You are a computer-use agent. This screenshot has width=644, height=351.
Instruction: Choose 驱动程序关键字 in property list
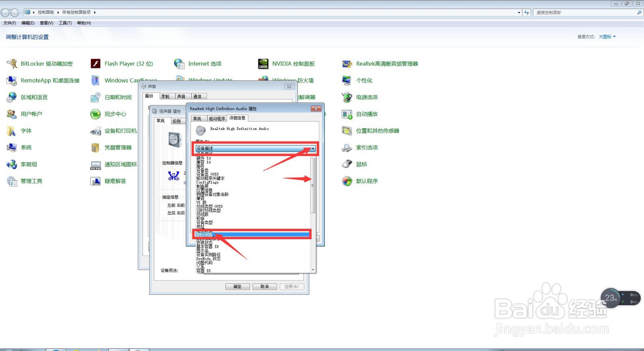pyautogui.click(x=211, y=178)
